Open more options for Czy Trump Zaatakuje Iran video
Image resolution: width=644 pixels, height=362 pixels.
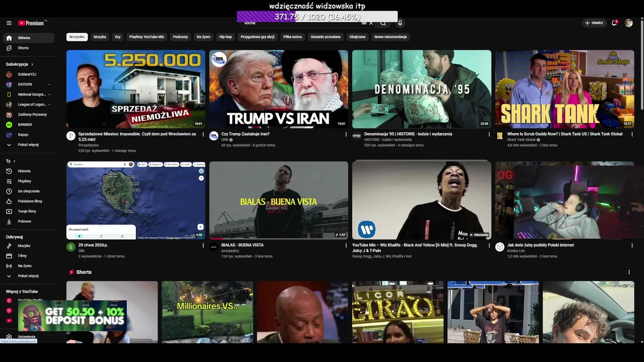pos(346,135)
